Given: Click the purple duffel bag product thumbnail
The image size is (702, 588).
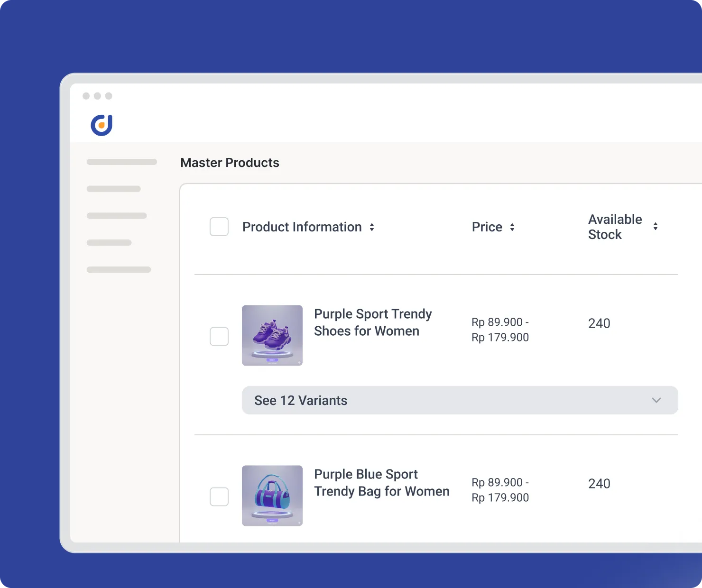Looking at the screenshot, I should (x=272, y=496).
